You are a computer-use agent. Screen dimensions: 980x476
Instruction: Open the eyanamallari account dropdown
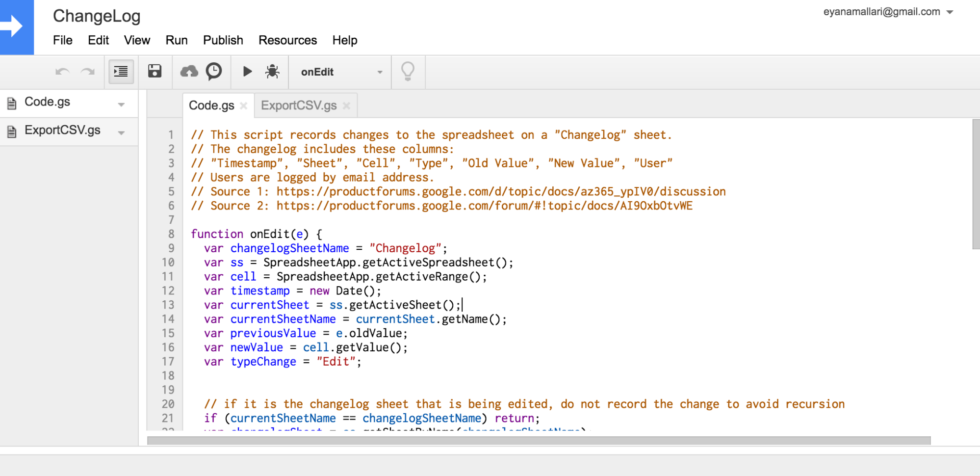point(951,11)
